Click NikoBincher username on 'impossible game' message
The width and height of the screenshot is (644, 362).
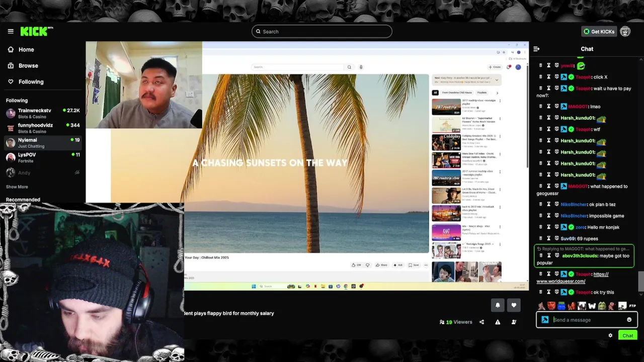point(574,216)
